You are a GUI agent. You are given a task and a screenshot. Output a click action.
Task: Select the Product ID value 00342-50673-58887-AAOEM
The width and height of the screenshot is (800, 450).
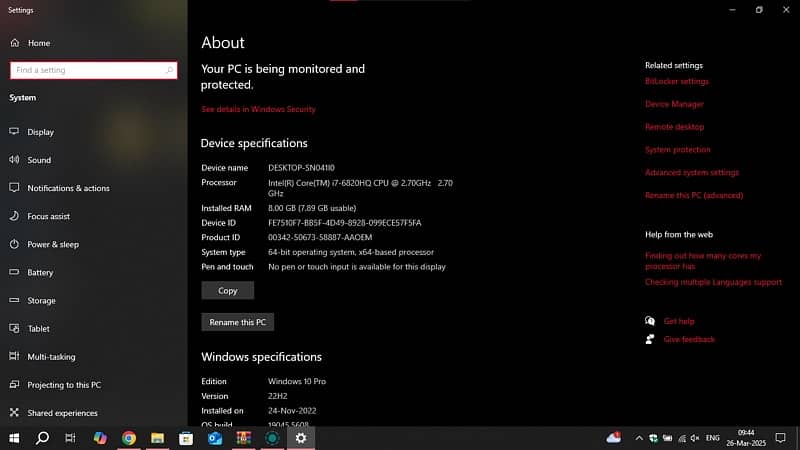[320, 237]
